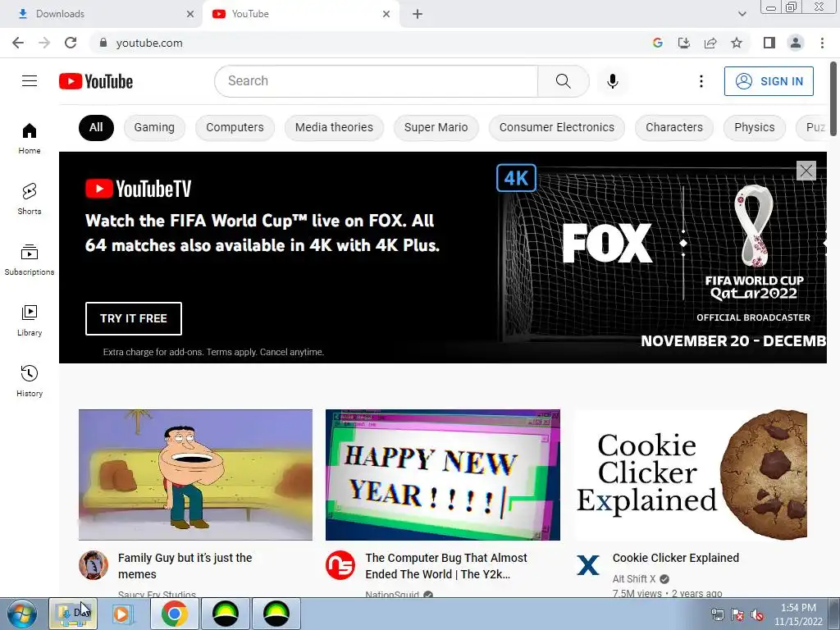The image size is (840, 630).
Task: Close the YouTube tab
Action: [x=386, y=14]
